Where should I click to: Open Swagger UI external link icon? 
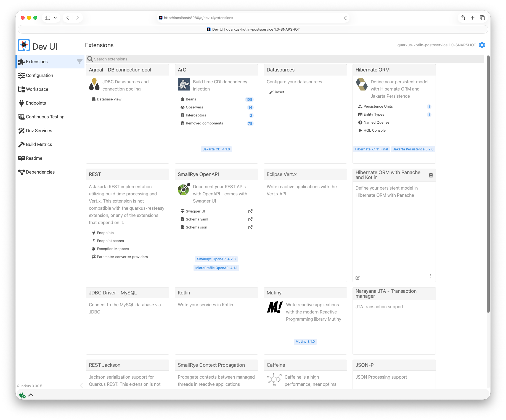(250, 211)
